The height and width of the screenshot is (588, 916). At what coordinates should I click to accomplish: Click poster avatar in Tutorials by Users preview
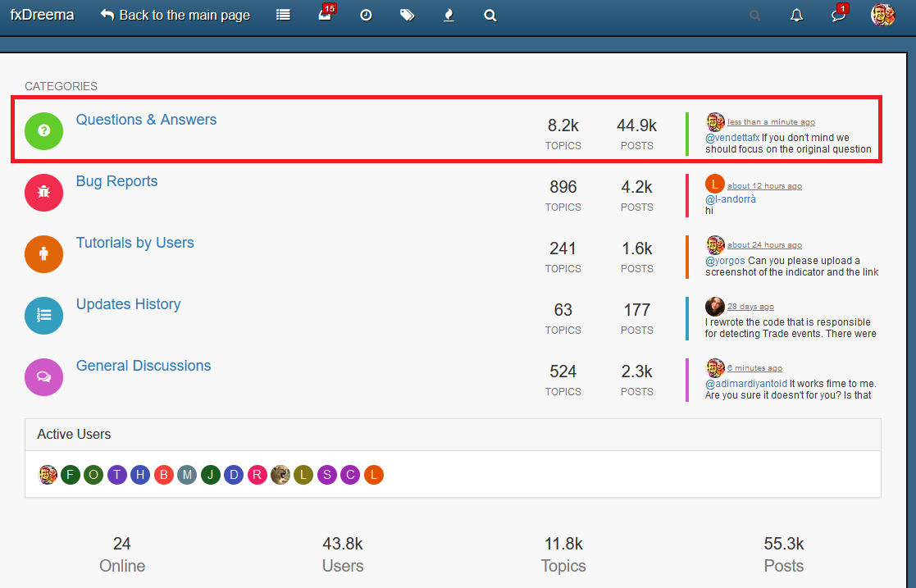pyautogui.click(x=715, y=245)
